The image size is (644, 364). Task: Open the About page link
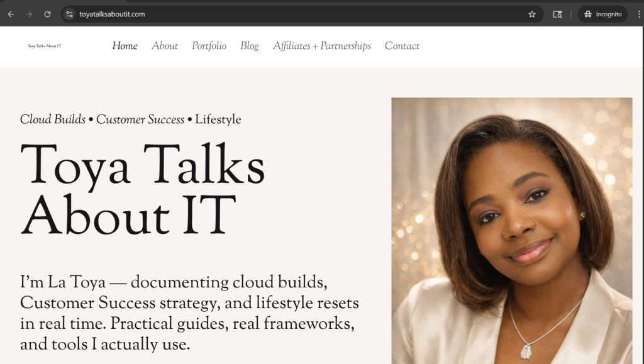click(x=165, y=46)
